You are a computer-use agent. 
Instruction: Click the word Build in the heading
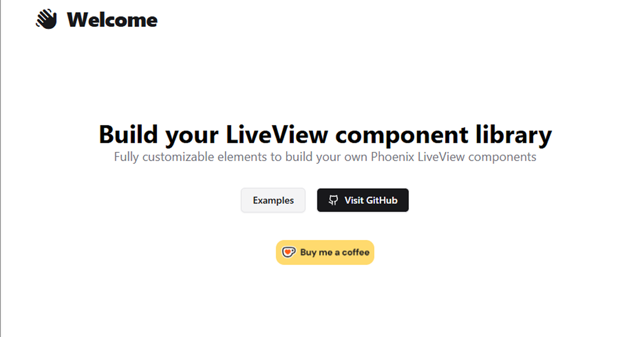click(128, 134)
